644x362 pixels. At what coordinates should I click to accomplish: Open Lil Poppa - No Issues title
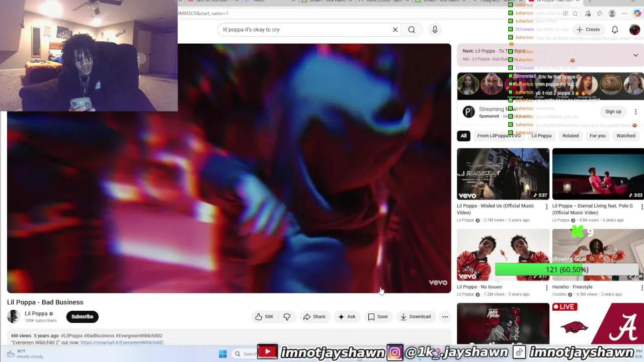point(479,287)
